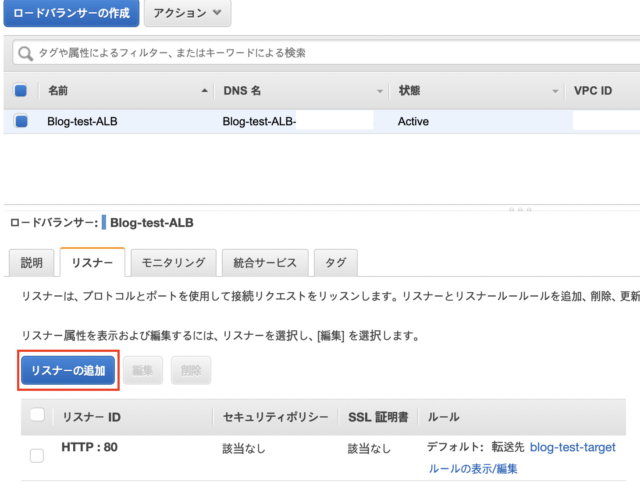
Task: Click the SSL 証明書 column header
Action: coord(378,417)
